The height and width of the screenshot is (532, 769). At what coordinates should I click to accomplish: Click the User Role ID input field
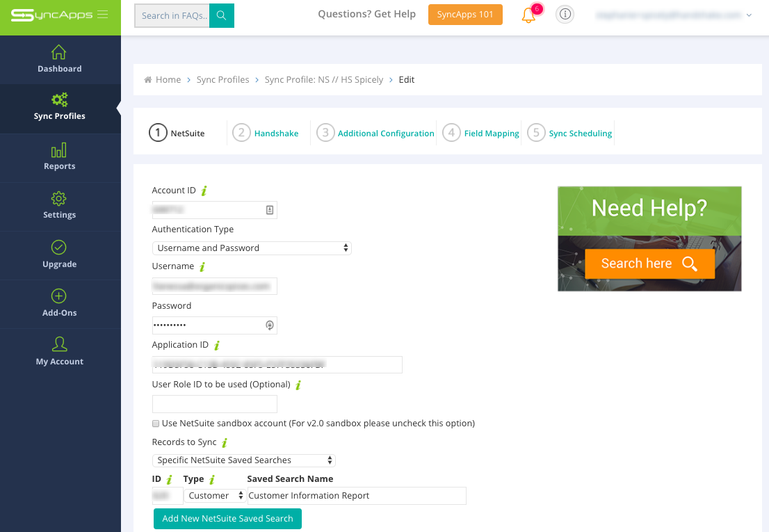[214, 404]
